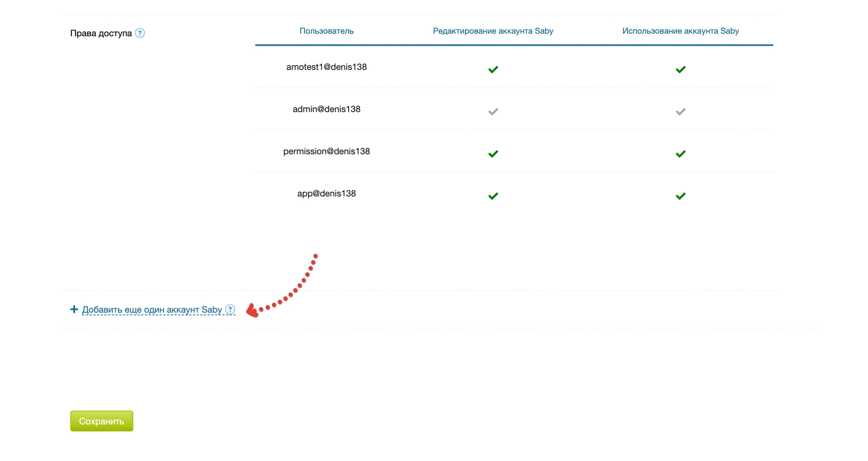The width and height of the screenshot is (868, 461).
Task: Toggle usage permission checkmark for amotest1@denis138
Action: [x=680, y=69]
